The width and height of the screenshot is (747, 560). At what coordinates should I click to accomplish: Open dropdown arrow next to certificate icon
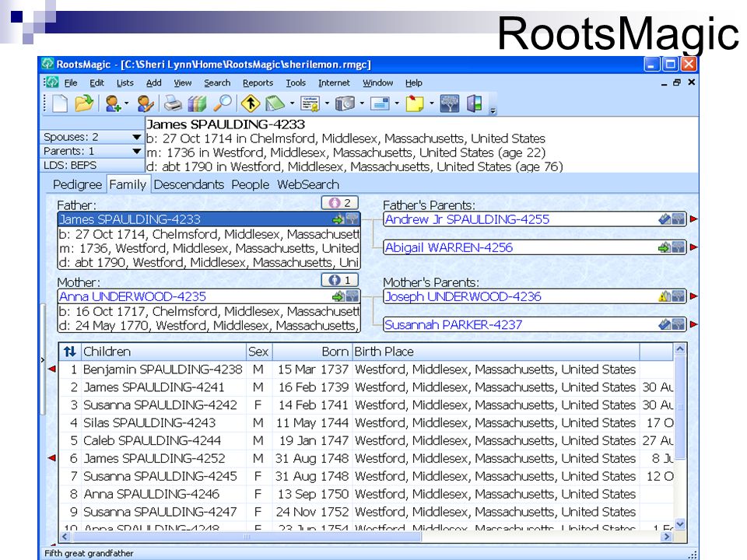pyautogui.click(x=327, y=103)
